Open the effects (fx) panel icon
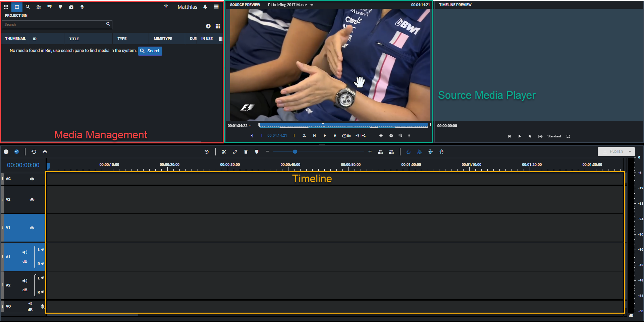 click(x=39, y=6)
